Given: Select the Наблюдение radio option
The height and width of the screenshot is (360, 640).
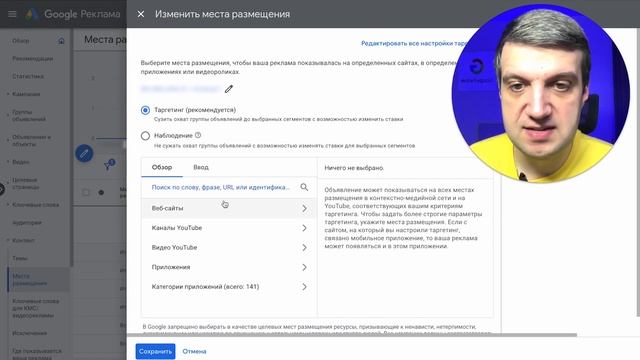Looking at the screenshot, I should pos(145,136).
